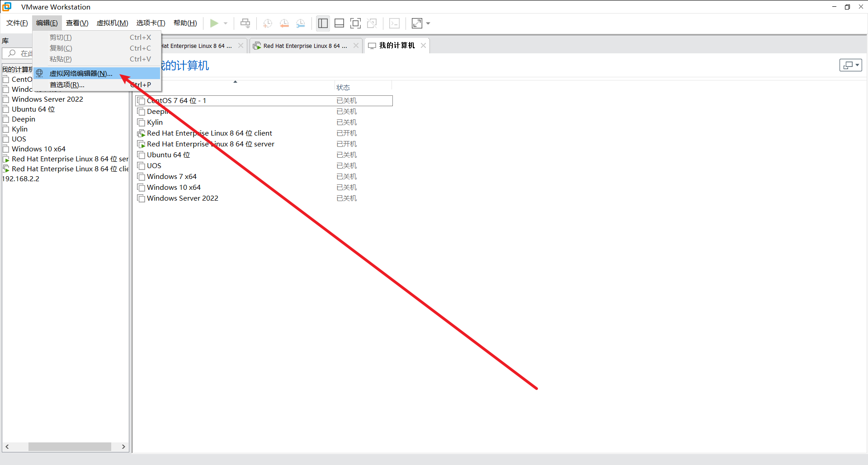Click the take snapshot clock icon
Viewport: 868px width, 465px height.
click(x=268, y=23)
